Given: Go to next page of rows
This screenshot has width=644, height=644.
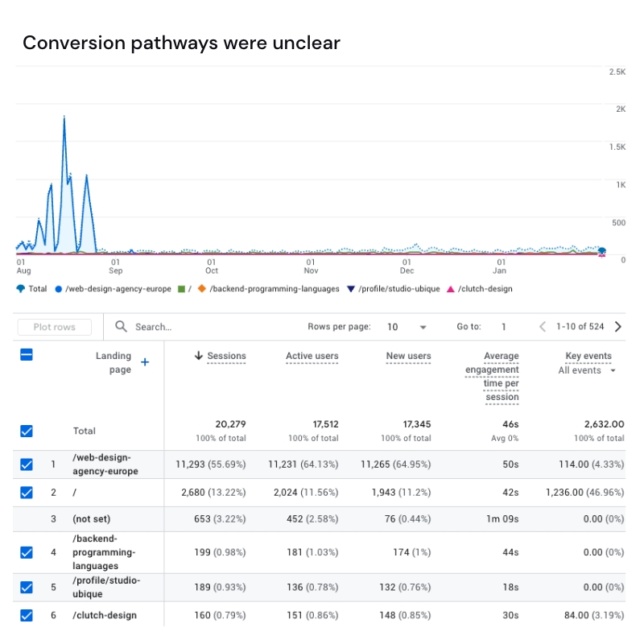Looking at the screenshot, I should coord(617,327).
